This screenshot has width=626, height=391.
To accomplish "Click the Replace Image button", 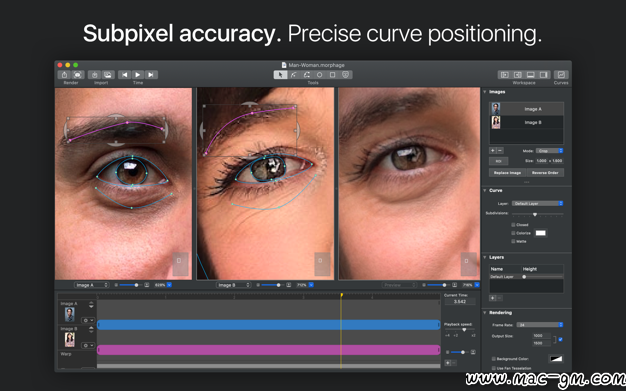I will (507, 173).
